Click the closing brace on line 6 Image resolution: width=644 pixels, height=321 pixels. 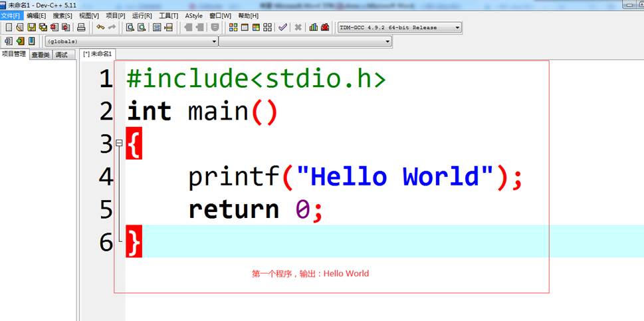(134, 241)
